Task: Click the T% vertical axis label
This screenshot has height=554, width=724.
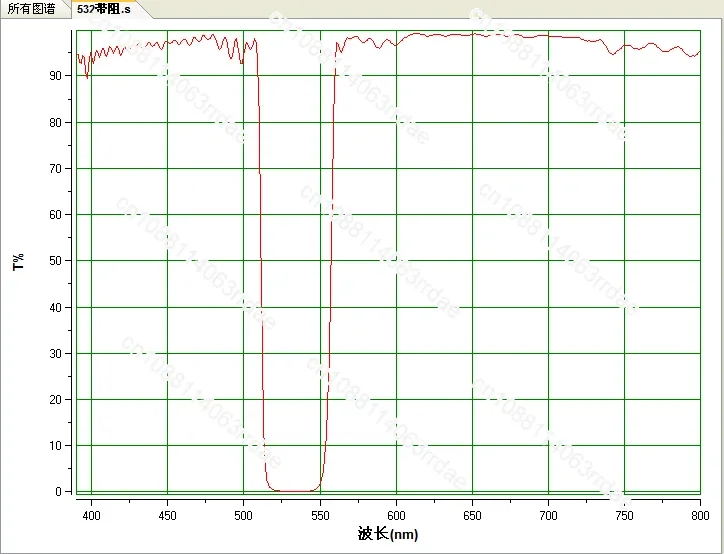Action: [x=18, y=261]
